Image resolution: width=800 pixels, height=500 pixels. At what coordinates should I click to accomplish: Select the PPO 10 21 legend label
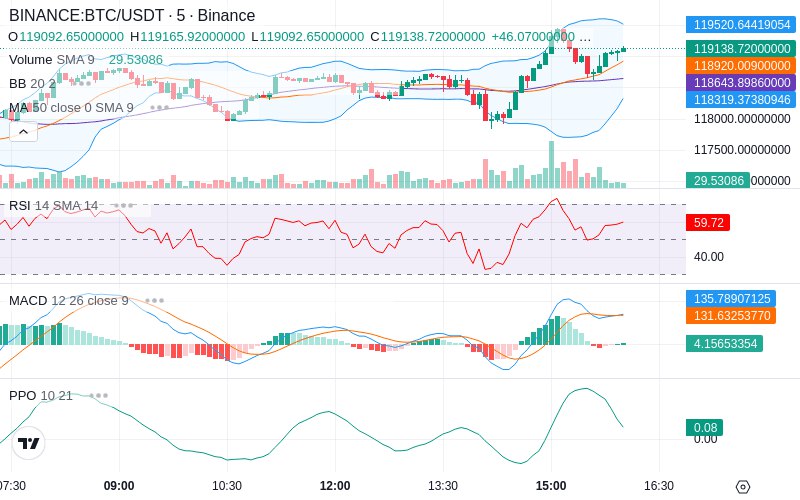coord(41,395)
